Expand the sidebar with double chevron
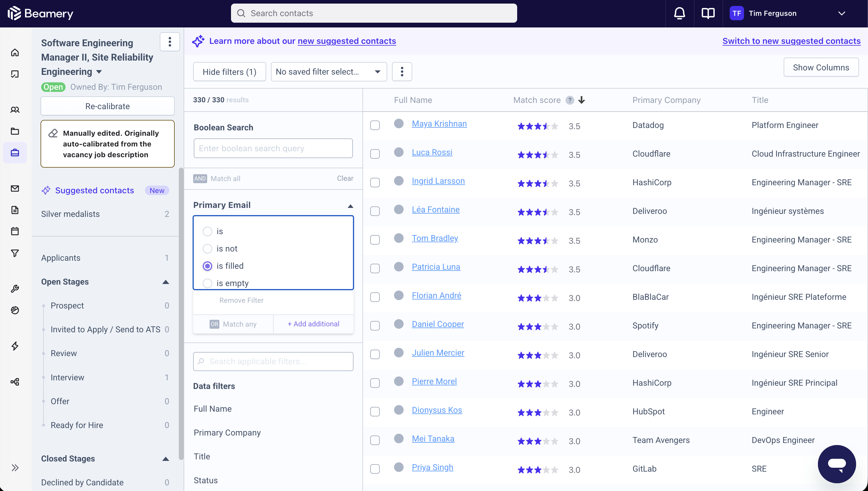868x491 pixels. click(15, 468)
